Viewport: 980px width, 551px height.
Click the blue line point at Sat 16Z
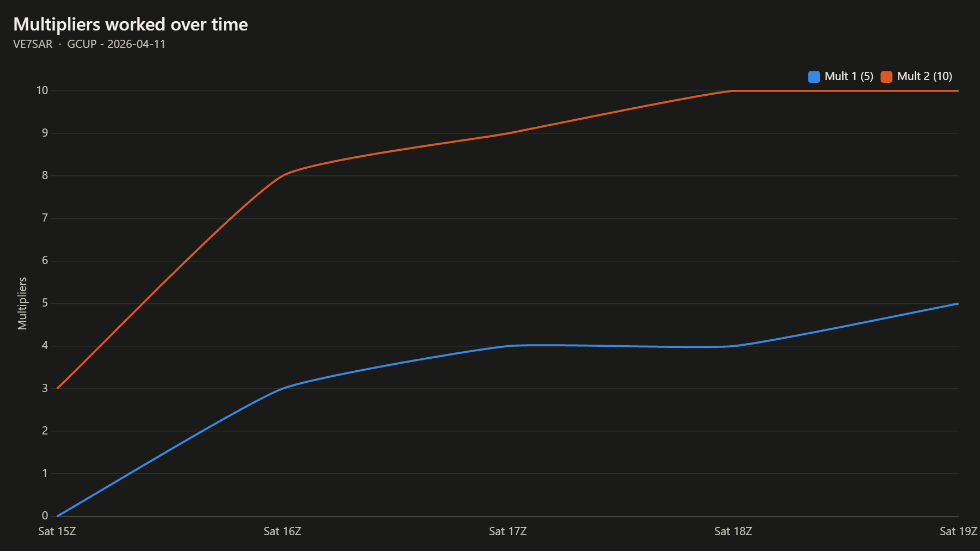coord(283,388)
